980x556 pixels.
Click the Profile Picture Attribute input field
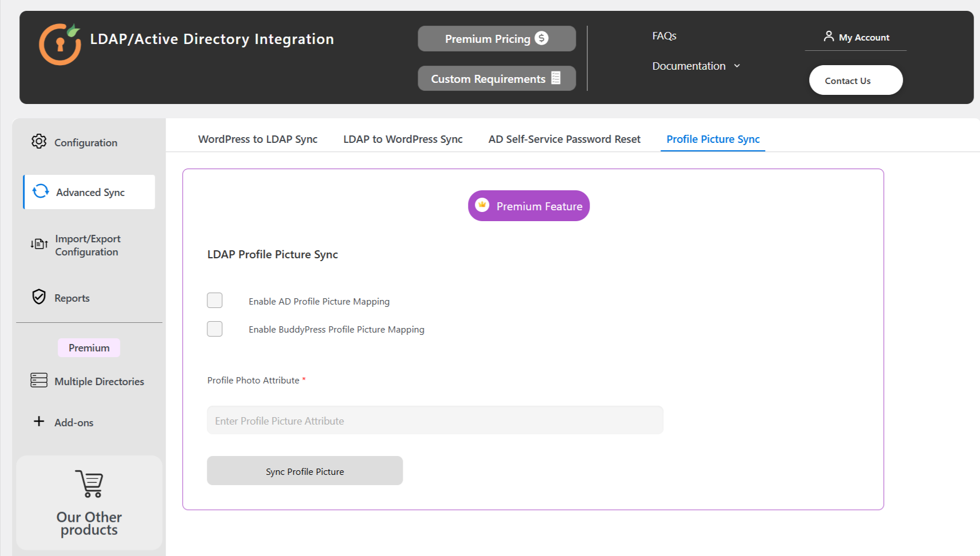point(435,420)
